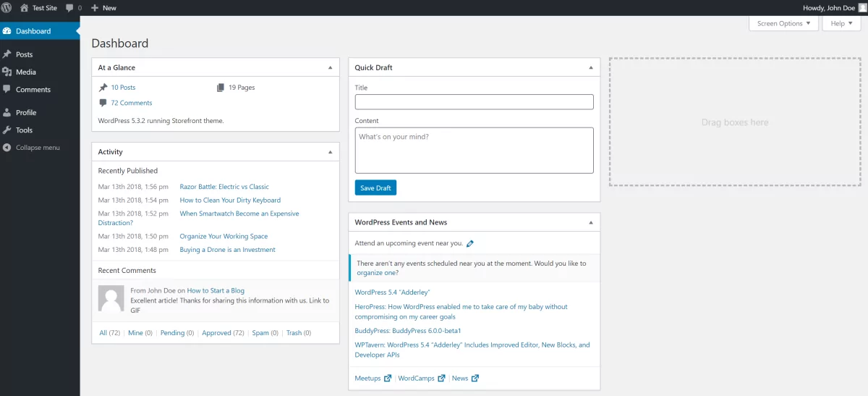The image size is (868, 396).
Task: Filter comments by Mine (0)
Action: coord(140,333)
